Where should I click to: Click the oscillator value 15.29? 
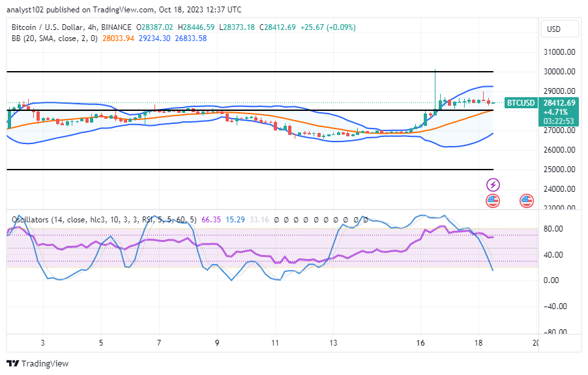click(235, 220)
